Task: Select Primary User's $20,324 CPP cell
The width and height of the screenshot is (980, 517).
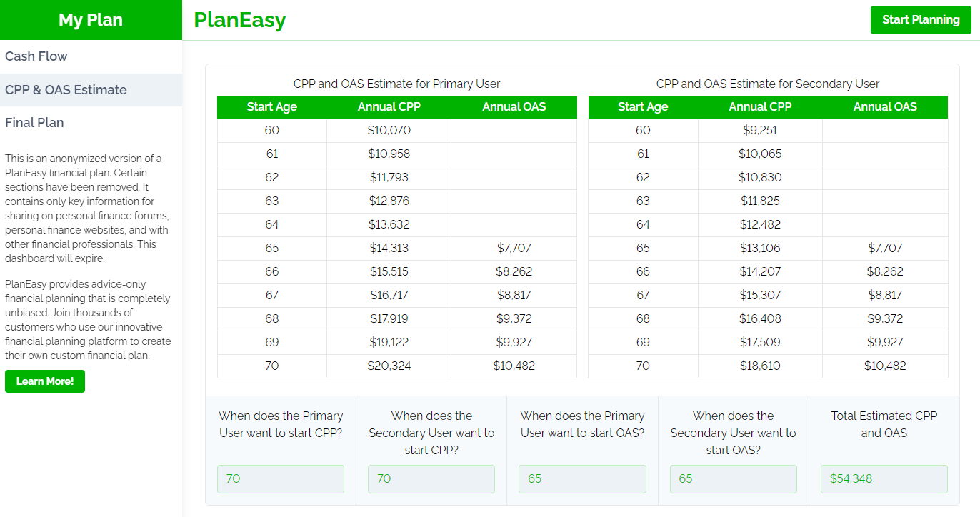Action: click(389, 366)
